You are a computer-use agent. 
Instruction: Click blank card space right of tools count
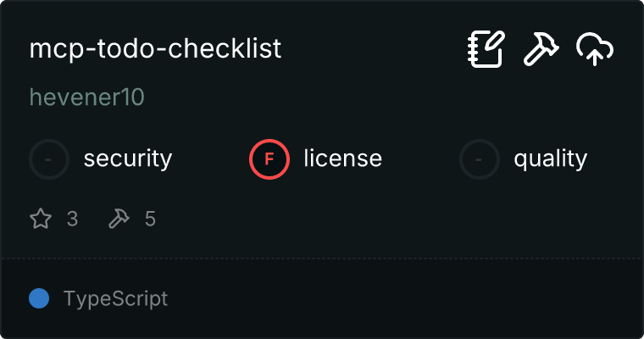[390, 219]
